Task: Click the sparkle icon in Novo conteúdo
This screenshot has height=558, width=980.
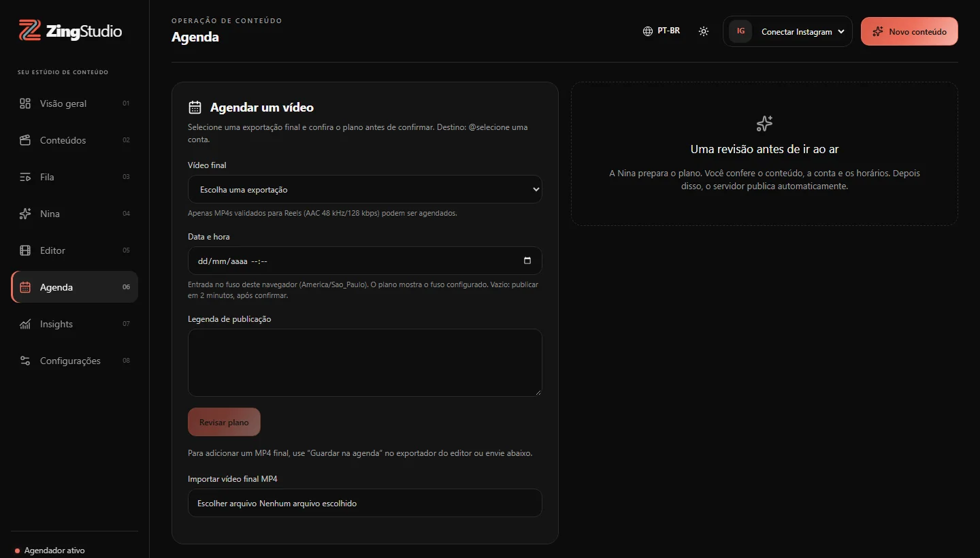Action: coord(878,31)
